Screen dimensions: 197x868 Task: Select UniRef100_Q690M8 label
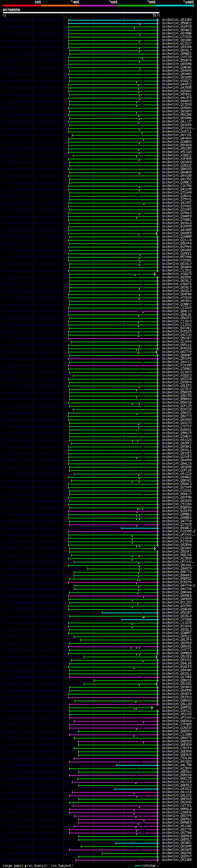[x=177, y=64]
